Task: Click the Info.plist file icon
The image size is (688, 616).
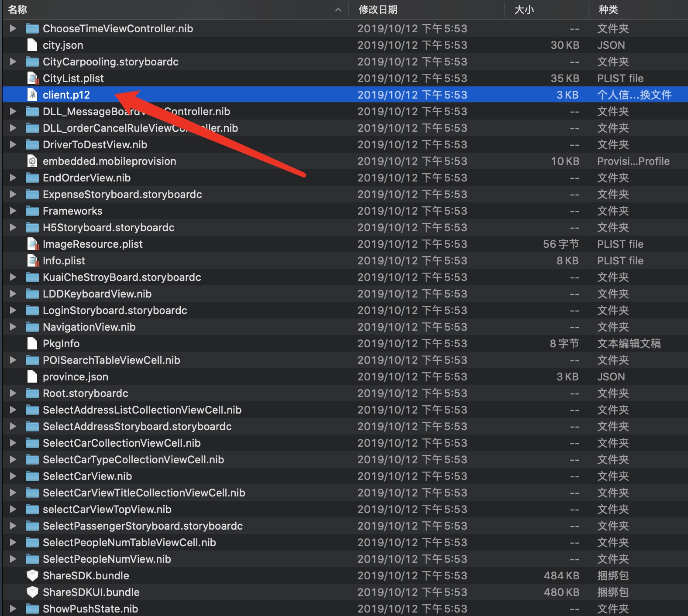Action: tap(32, 260)
